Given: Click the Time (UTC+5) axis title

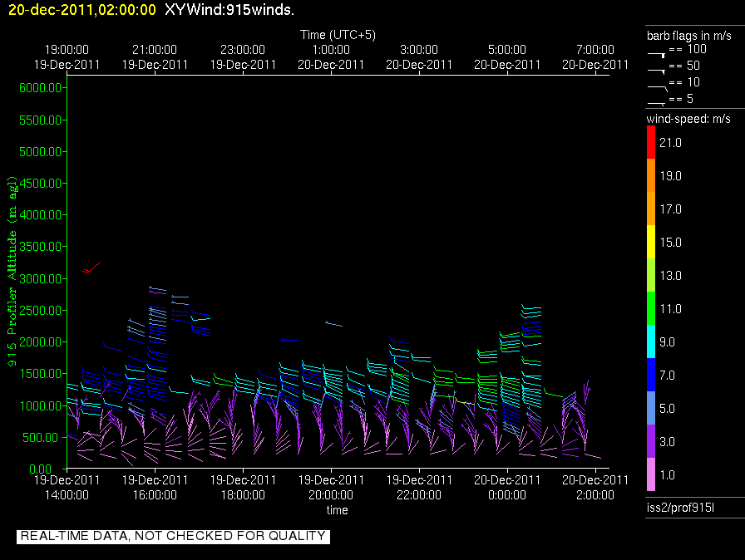Looking at the screenshot, I should 338,35.
